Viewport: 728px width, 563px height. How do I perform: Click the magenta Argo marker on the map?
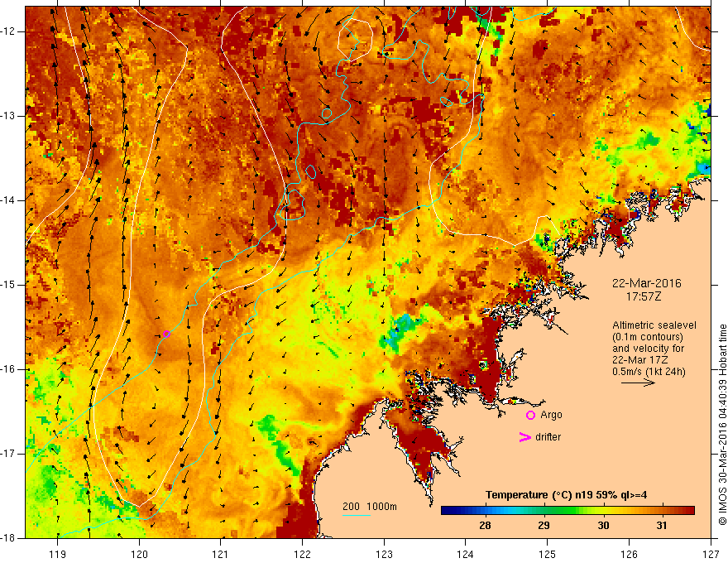coord(166,334)
